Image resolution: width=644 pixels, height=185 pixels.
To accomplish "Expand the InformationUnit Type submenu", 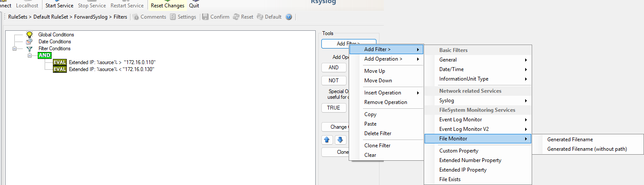I will coord(478,79).
